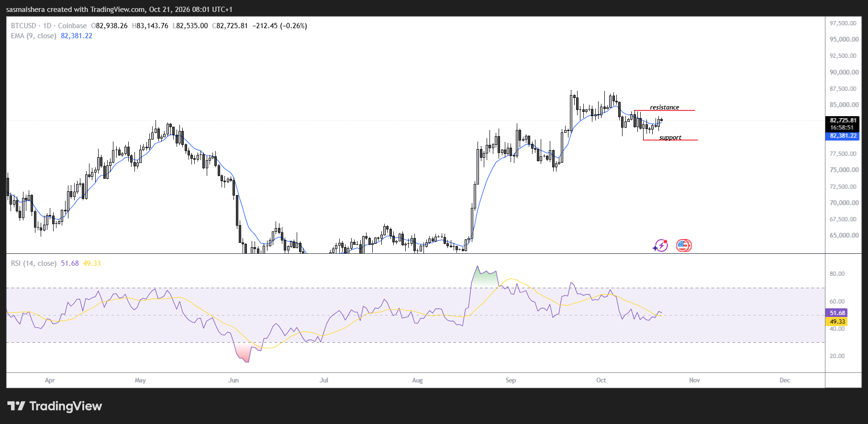Click the purple 51.68 tag on RSI axis

837,313
